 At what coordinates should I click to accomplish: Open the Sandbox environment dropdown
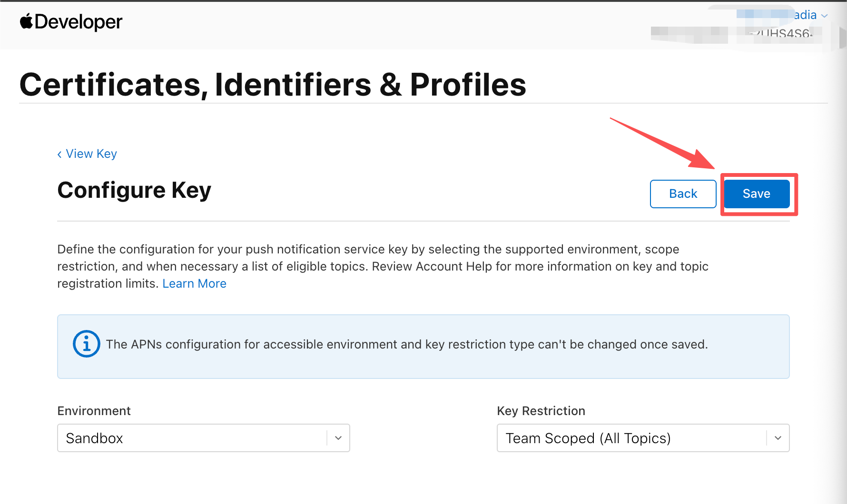point(190,438)
